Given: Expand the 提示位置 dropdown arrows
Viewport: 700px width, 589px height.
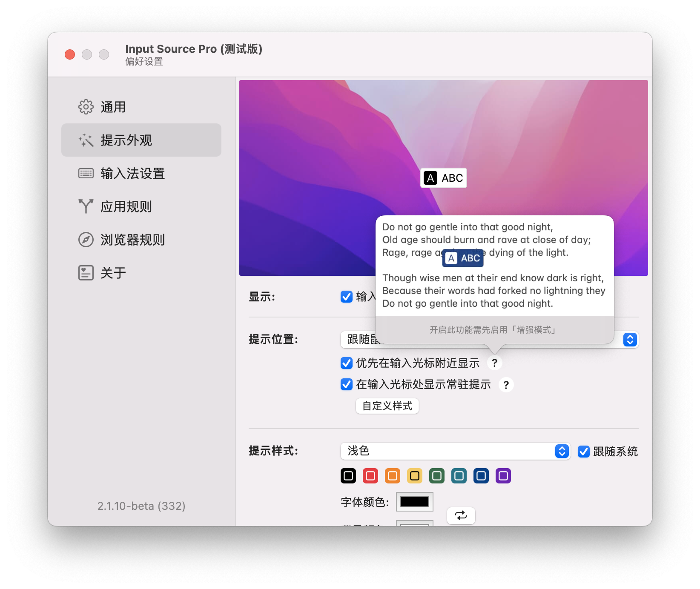Looking at the screenshot, I should (x=630, y=340).
